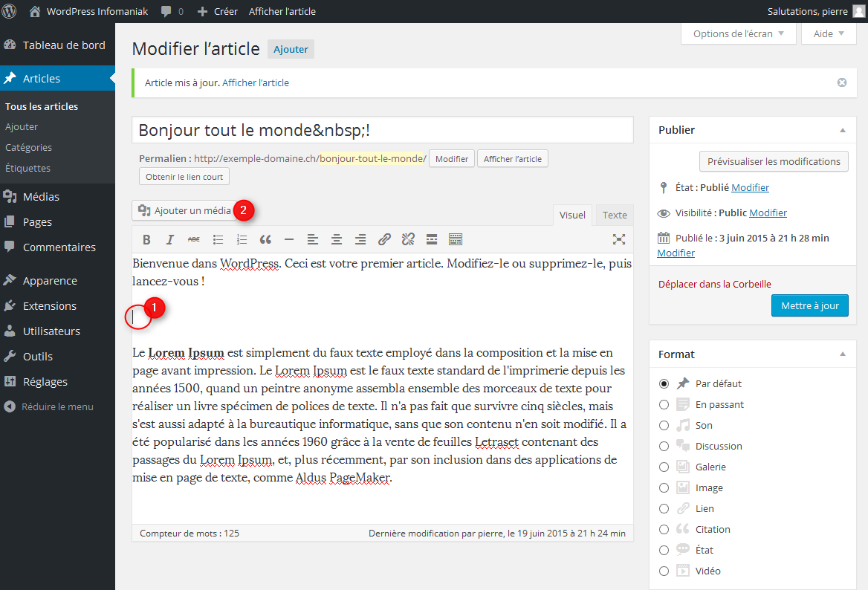Select the Galerie post format
Image resolution: width=868 pixels, height=590 pixels.
click(x=664, y=467)
